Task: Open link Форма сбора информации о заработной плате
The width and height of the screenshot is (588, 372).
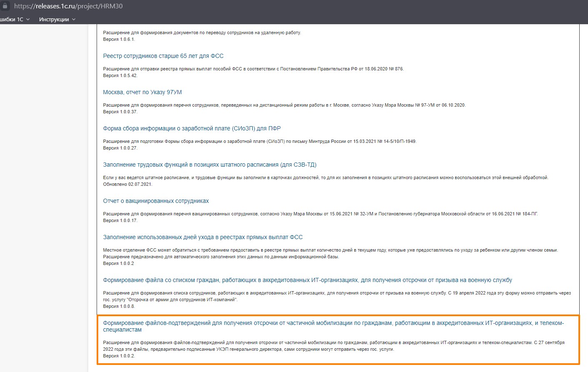Action: [192, 128]
